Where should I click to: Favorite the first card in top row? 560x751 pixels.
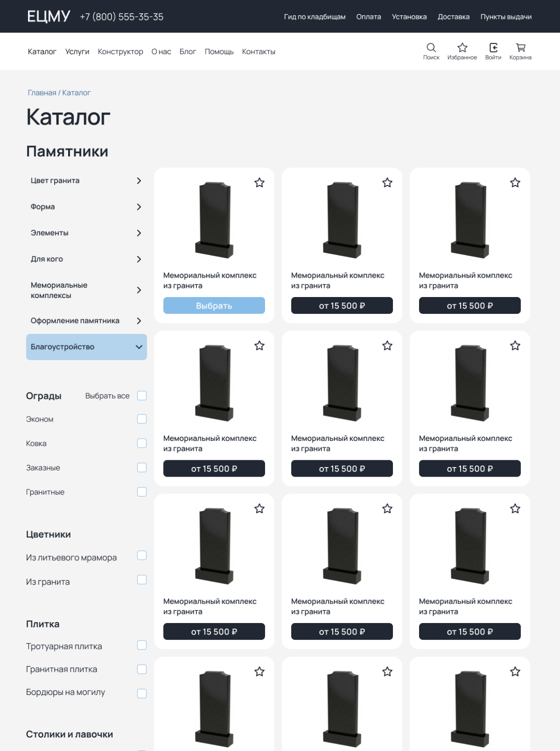[259, 183]
